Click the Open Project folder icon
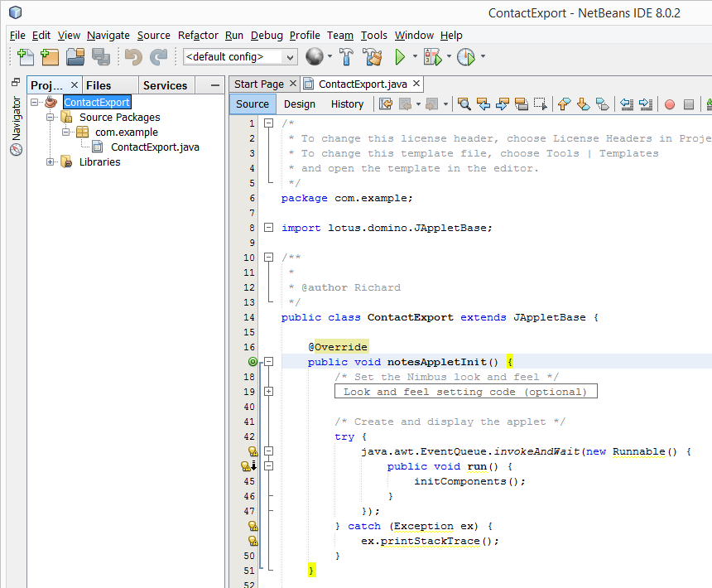The width and height of the screenshot is (712, 588). coord(75,57)
